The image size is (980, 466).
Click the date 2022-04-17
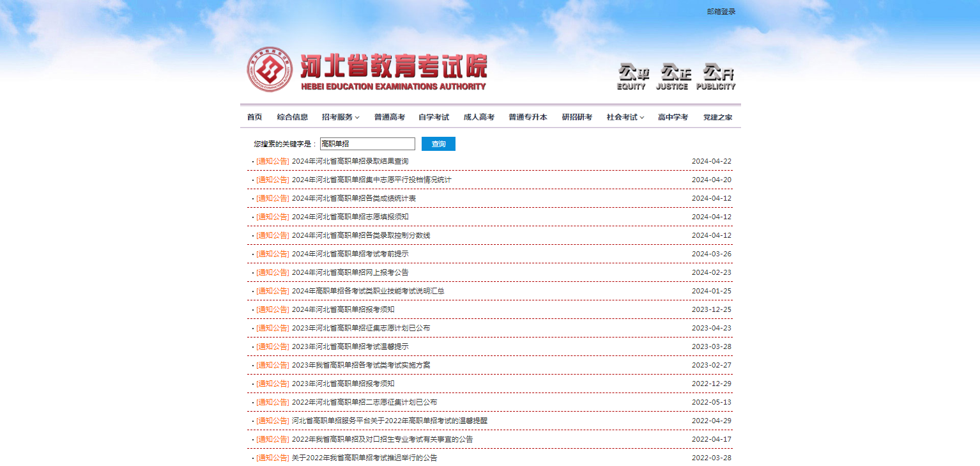(x=712, y=439)
